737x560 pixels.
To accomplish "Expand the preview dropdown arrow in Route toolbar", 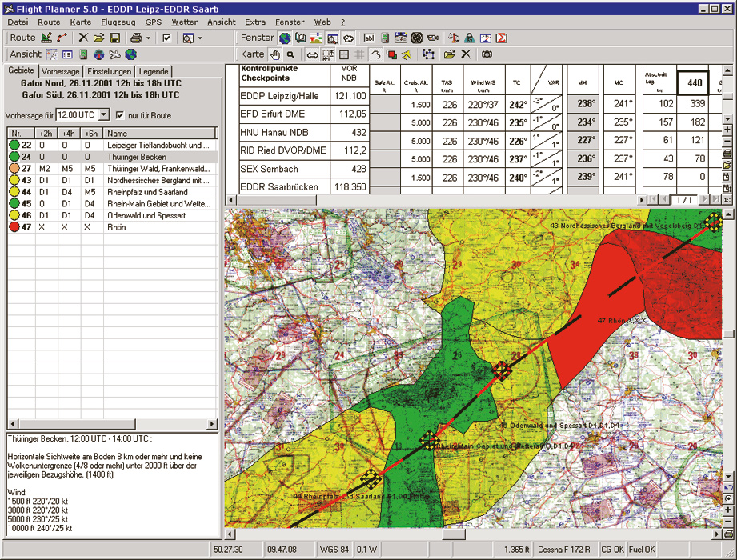I will tap(200, 38).
